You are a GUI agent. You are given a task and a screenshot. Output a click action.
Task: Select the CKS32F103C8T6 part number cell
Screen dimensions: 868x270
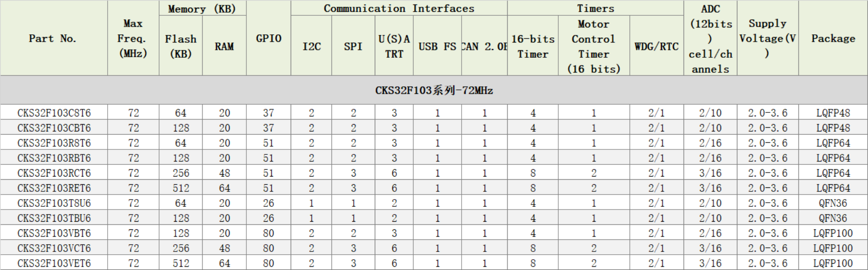(54, 113)
